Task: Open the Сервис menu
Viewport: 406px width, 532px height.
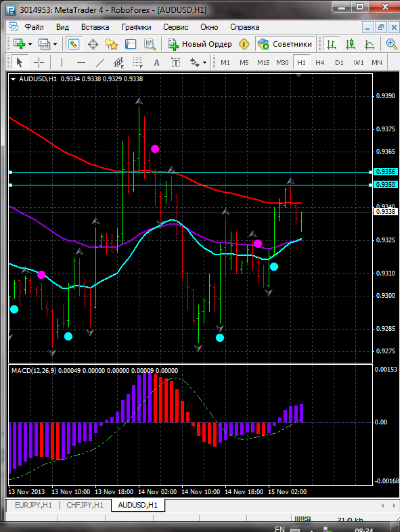Action: click(176, 27)
